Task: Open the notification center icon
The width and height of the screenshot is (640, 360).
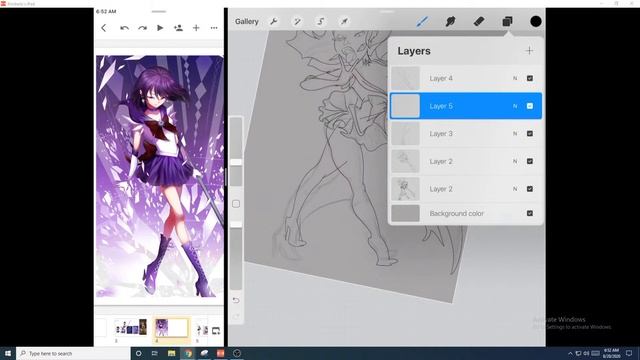Action: click(629, 353)
